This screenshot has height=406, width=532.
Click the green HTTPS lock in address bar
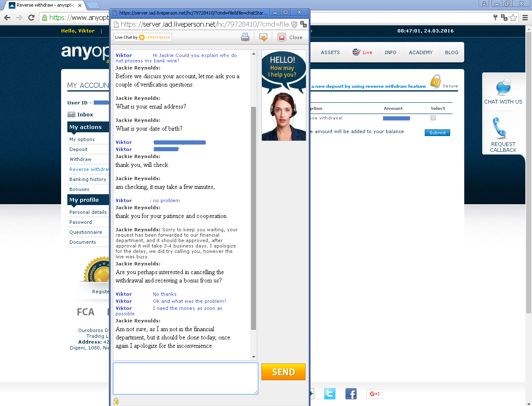[44, 17]
